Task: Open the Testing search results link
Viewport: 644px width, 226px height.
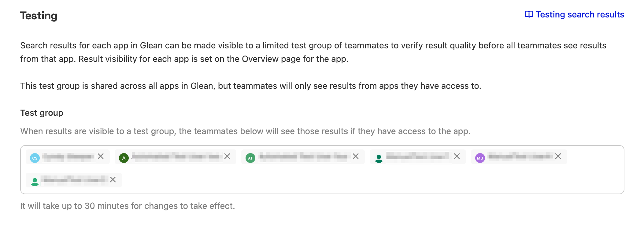Action: (579, 15)
